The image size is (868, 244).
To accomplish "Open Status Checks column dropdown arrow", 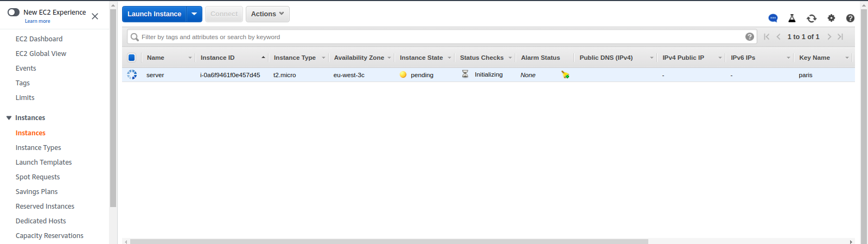I will tap(510, 58).
